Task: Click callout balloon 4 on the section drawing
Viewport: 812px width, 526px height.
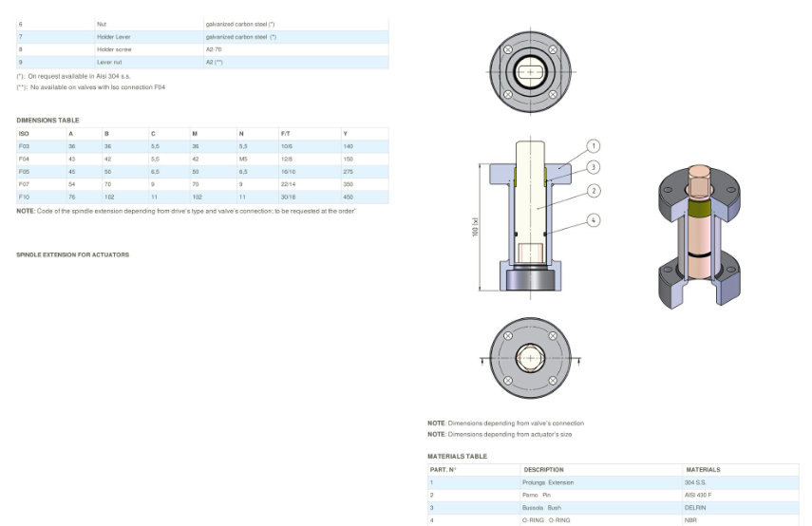Action: (594, 220)
